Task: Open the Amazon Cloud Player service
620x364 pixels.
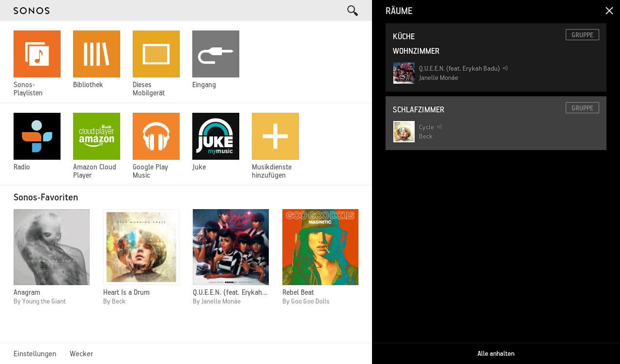Action: coord(96,136)
